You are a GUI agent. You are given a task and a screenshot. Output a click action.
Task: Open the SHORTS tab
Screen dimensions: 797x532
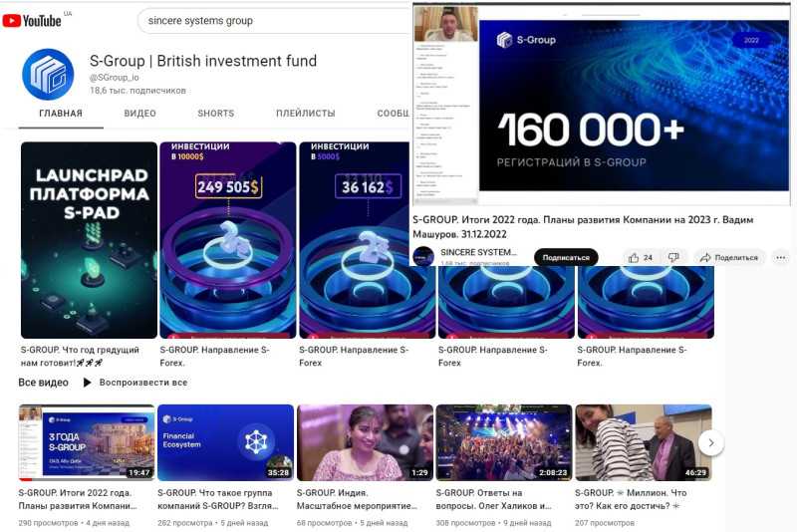(x=216, y=114)
